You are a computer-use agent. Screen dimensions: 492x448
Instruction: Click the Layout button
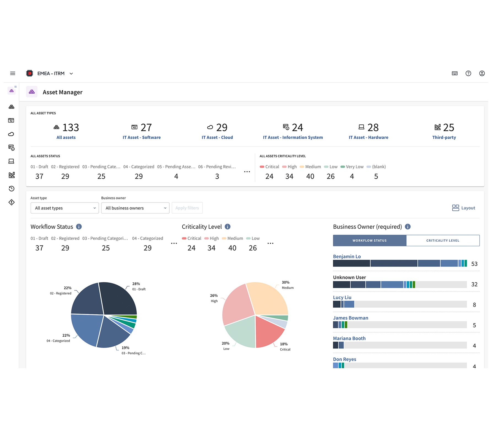463,208
